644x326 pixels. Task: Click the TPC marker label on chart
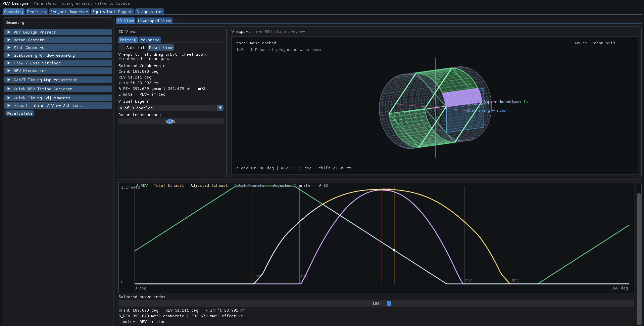tap(469, 281)
